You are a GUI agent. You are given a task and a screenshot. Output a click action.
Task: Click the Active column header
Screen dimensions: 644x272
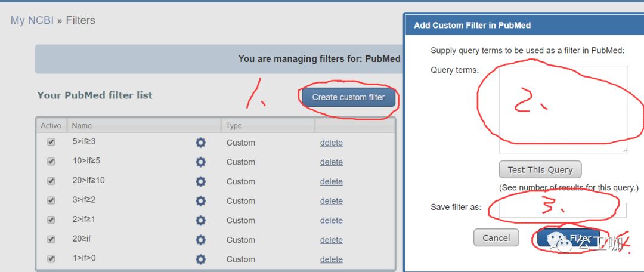click(x=51, y=126)
